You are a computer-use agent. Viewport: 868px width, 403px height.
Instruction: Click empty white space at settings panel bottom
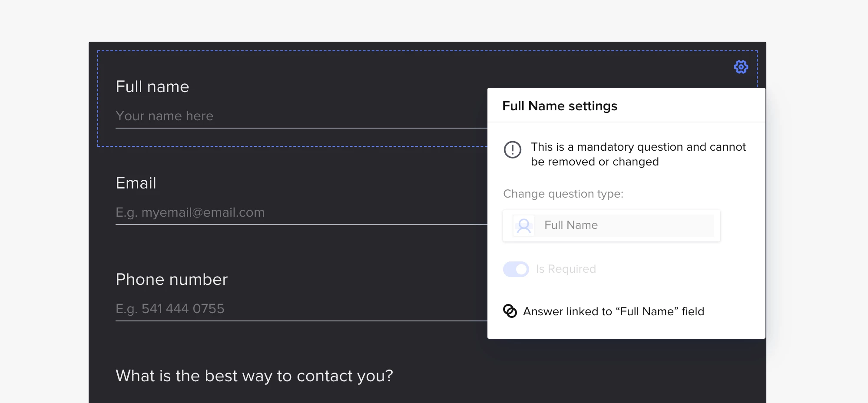[x=626, y=330]
